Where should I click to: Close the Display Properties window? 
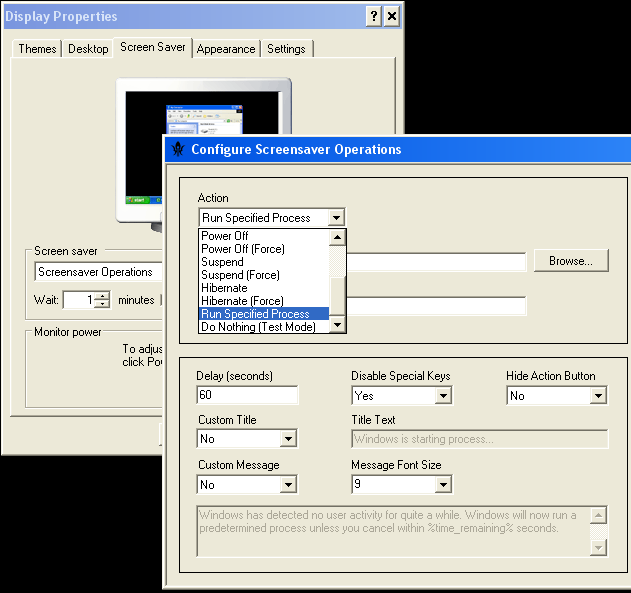click(x=392, y=16)
